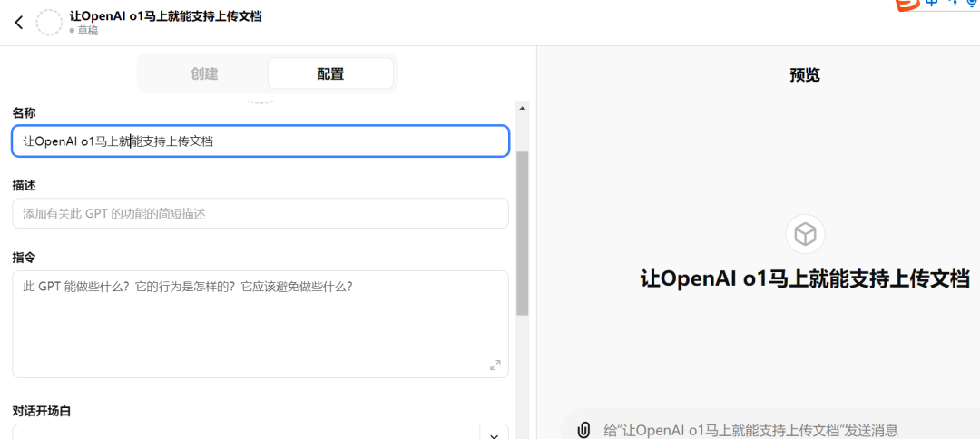This screenshot has height=439, width=980.
Task: Click the GPT avatar placeholder in header
Action: (49, 23)
